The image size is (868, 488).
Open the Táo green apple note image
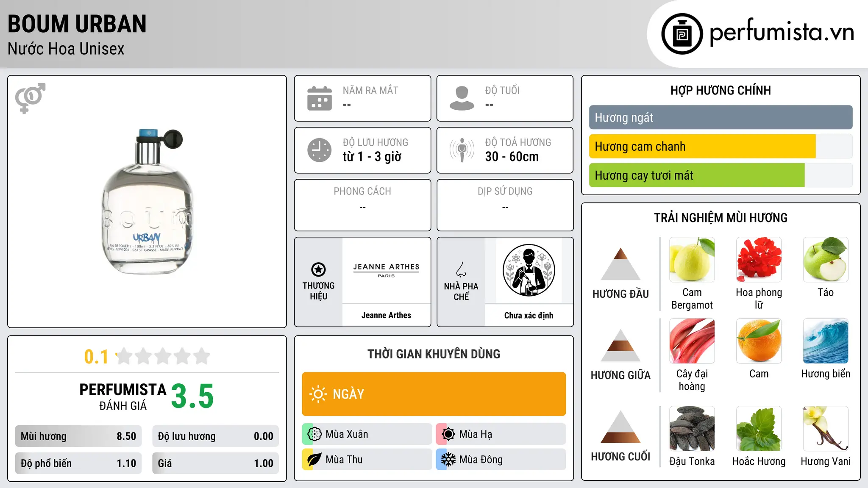coord(826,260)
